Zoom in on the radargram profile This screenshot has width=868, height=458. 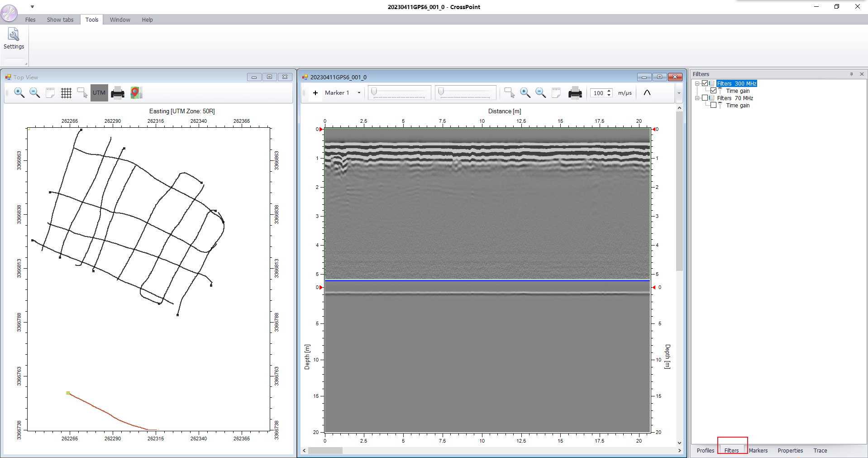pos(525,93)
